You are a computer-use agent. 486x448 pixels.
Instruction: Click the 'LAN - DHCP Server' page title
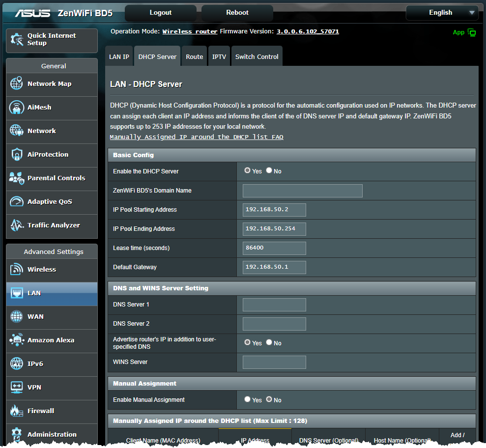(x=146, y=84)
